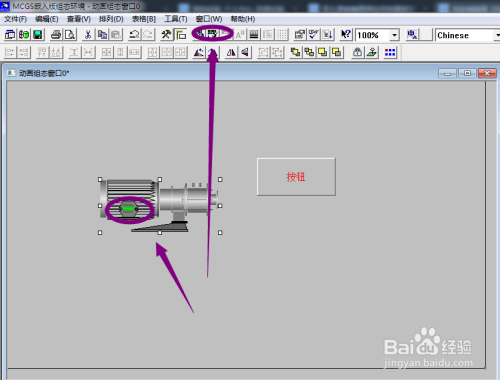Lock object position padlock icon

click(358, 52)
